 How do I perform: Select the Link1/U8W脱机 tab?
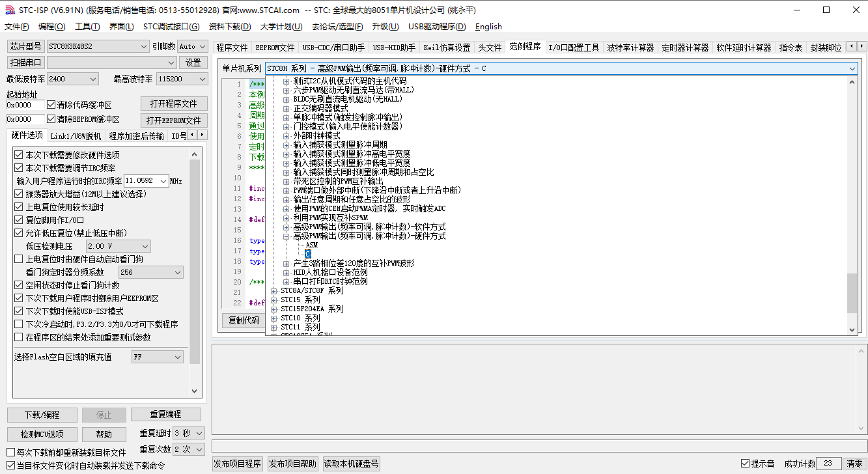coord(76,136)
